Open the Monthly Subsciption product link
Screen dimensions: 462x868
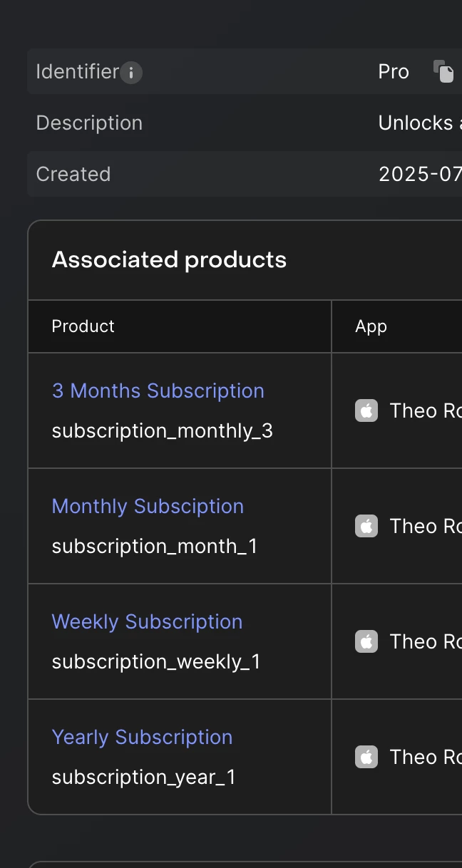click(148, 506)
